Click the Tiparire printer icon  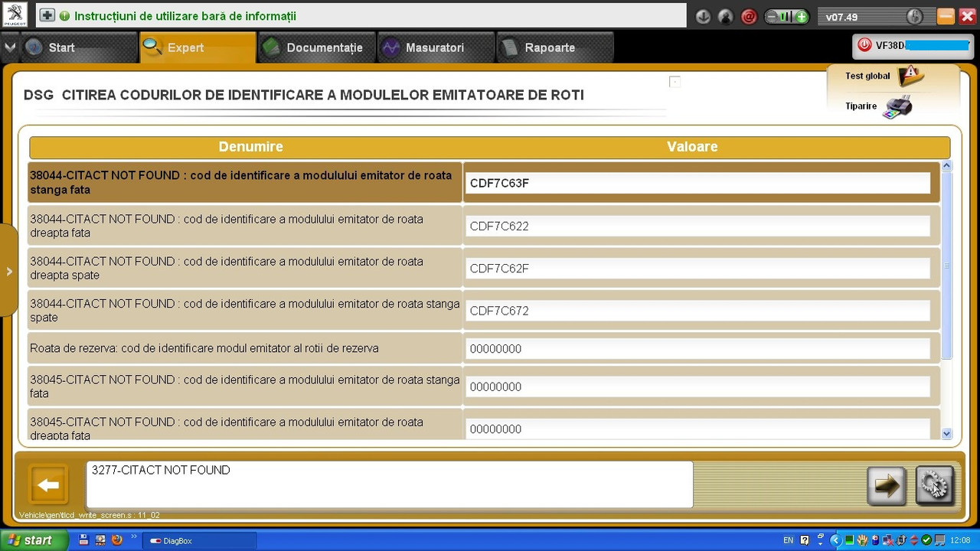tap(897, 106)
